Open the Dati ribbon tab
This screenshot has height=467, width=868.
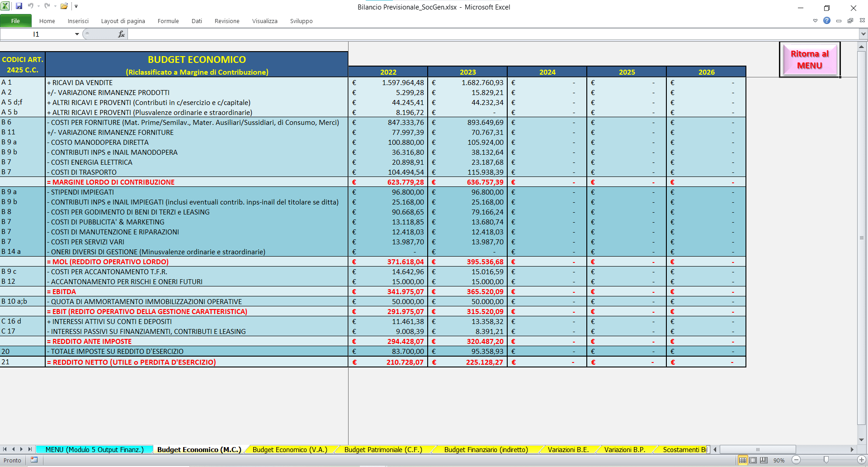[197, 21]
